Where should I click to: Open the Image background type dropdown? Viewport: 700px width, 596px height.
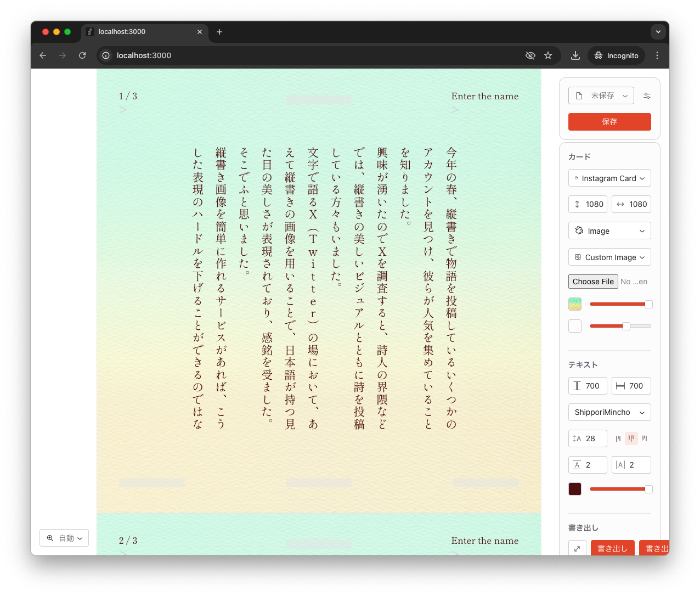[609, 230]
